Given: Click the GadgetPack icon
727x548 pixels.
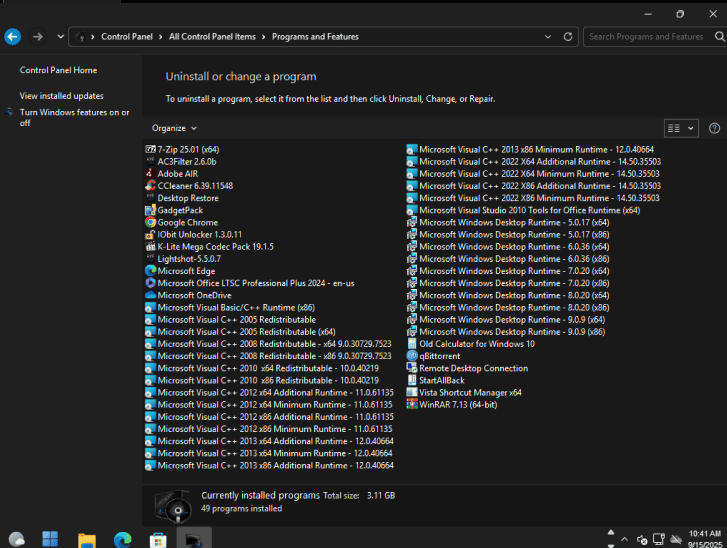Looking at the screenshot, I should [150, 210].
